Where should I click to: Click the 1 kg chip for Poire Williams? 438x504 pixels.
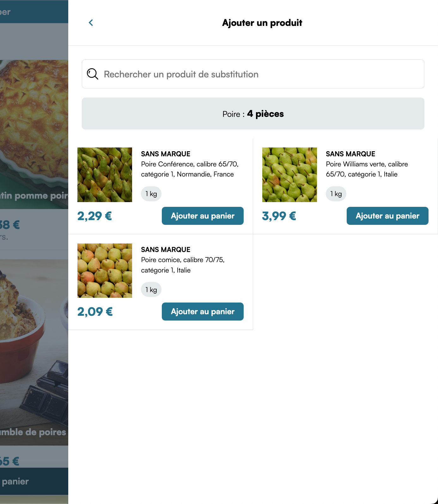[336, 194]
